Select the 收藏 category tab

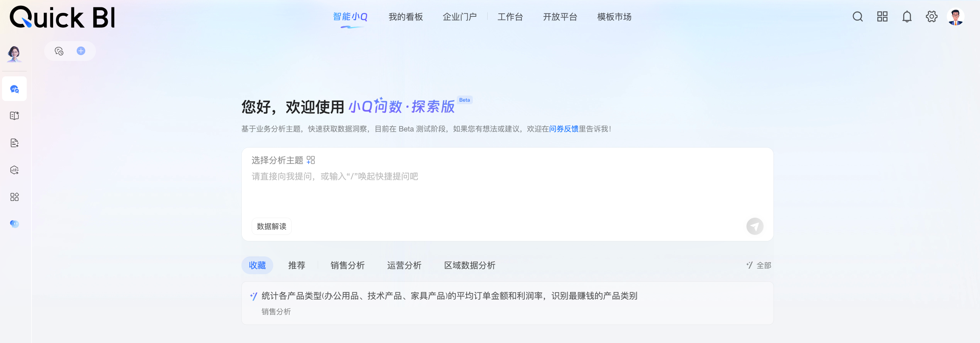tap(257, 265)
